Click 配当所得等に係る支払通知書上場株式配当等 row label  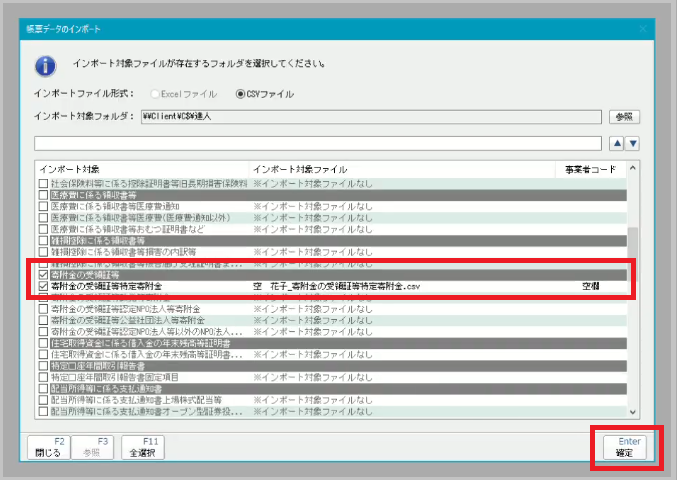tap(136, 400)
